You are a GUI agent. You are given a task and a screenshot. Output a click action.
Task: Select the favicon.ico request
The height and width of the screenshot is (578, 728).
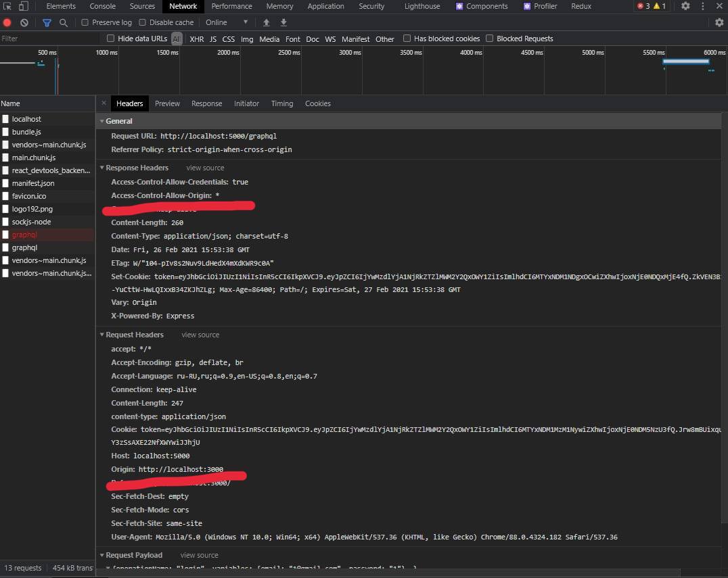[x=47, y=196]
